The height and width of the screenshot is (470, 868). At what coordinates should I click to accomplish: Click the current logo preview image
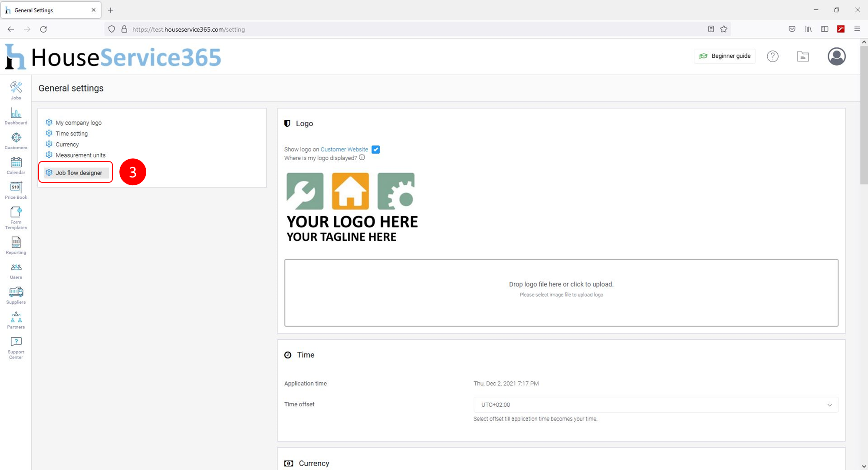tap(352, 207)
